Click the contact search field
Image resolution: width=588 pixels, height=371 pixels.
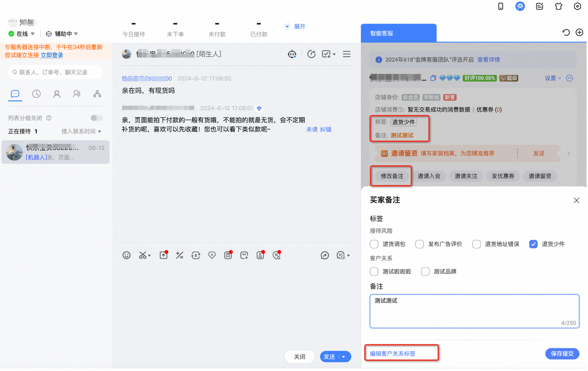tap(55, 72)
